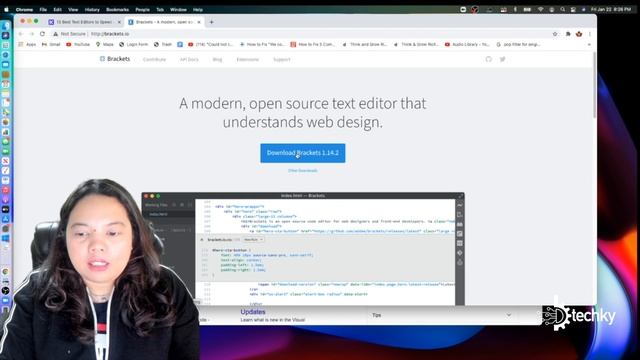Open the Chrome menu in menu bar
This screenshot has width=640, height=360.
tap(24, 9)
